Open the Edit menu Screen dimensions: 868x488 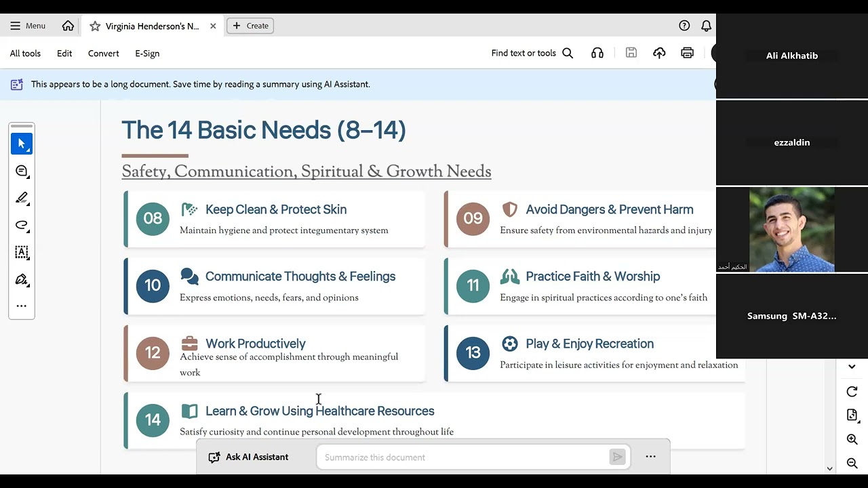64,54
